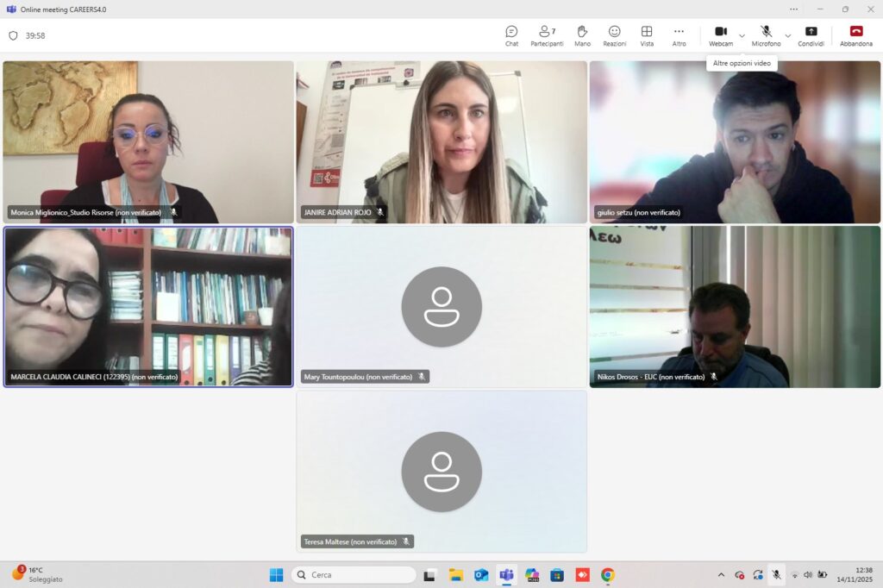Open Reazioni emoji picker
The width and height of the screenshot is (883, 588).
click(614, 36)
